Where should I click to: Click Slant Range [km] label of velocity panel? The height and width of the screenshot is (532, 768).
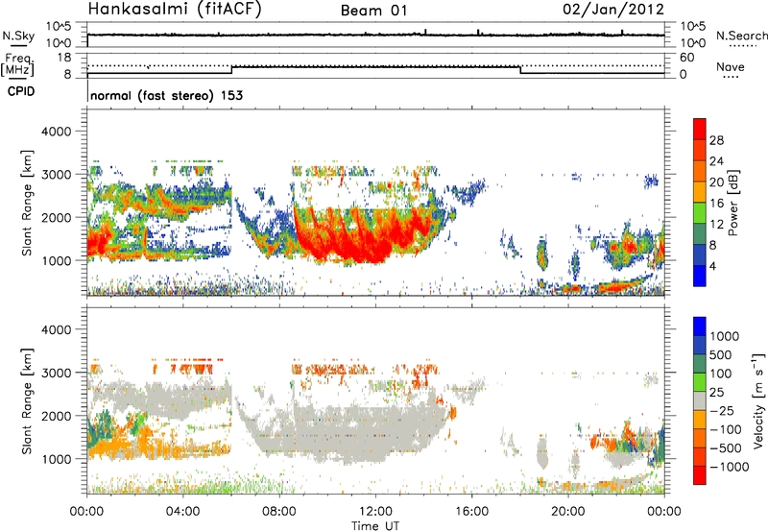[x=27, y=400]
